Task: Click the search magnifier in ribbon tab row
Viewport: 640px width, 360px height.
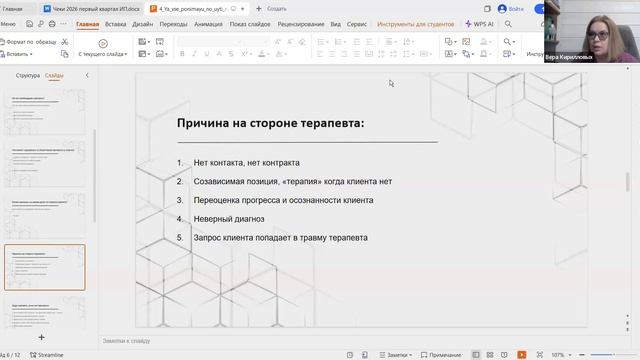Action: click(x=508, y=24)
